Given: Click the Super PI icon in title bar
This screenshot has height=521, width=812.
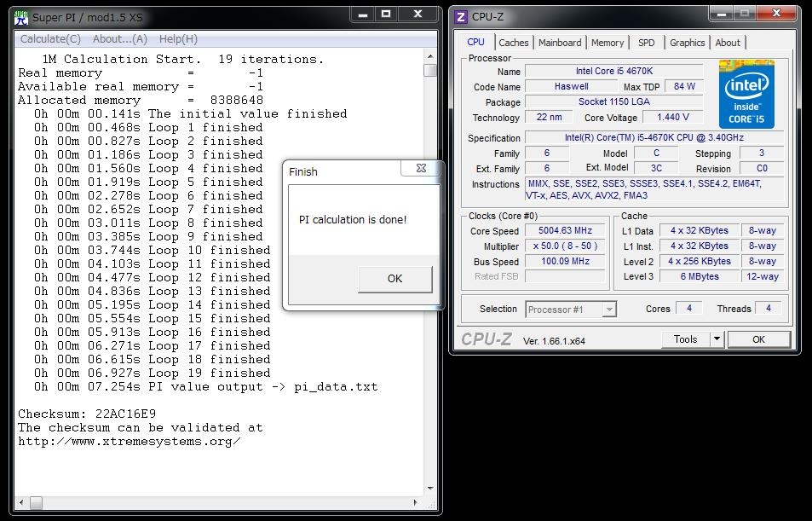Looking at the screenshot, I should pos(22,16).
